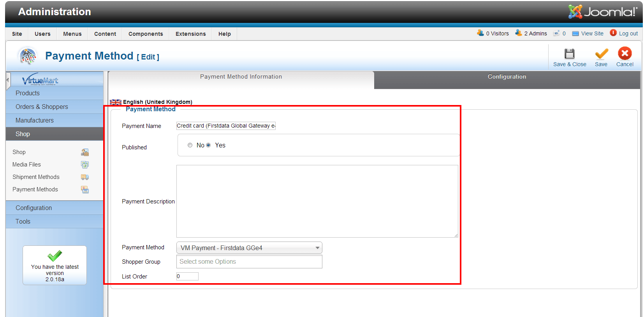Click the View Site monitor icon
644x317 pixels.
coord(575,33)
